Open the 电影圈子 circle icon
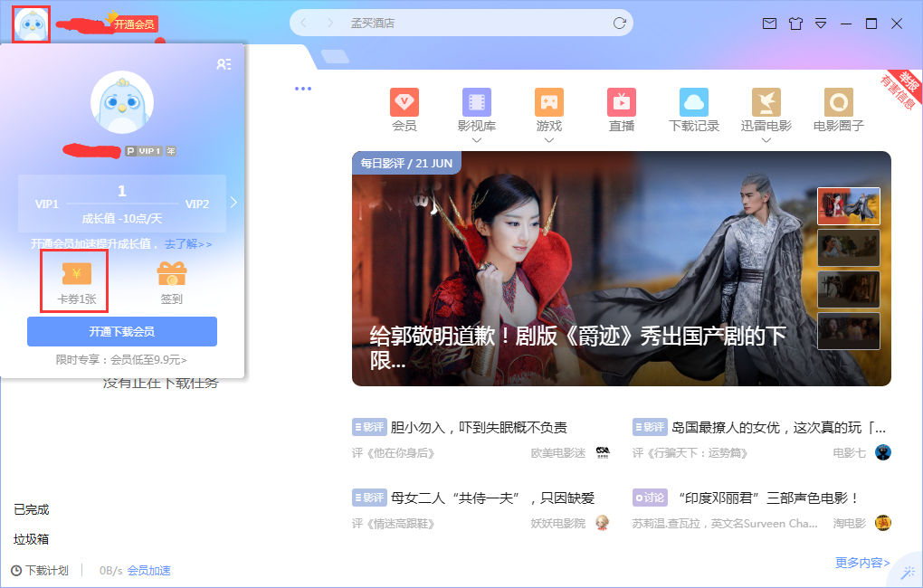 (x=839, y=102)
